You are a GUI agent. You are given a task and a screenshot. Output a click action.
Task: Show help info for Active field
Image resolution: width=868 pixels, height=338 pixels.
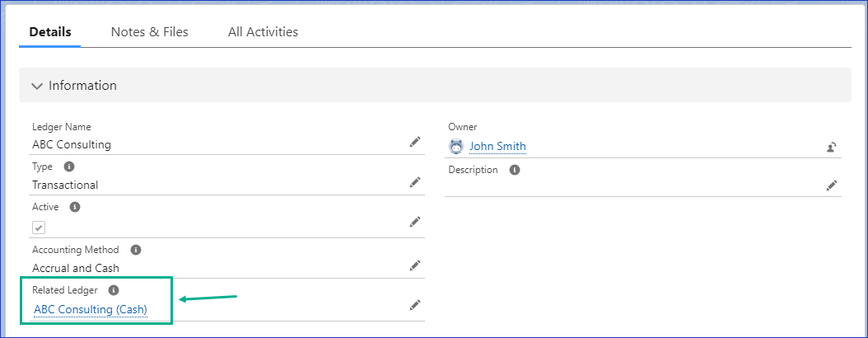tap(75, 207)
